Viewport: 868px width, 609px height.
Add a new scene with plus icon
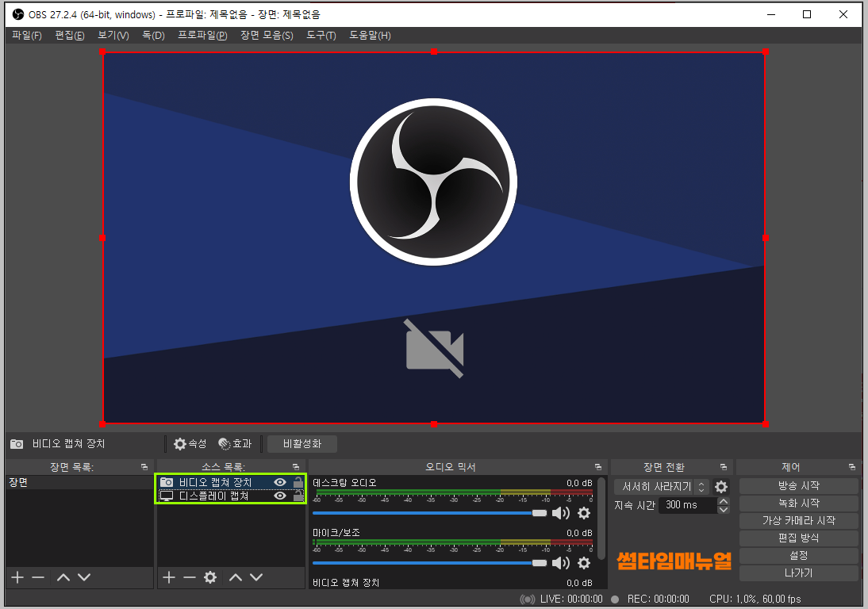click(x=17, y=577)
